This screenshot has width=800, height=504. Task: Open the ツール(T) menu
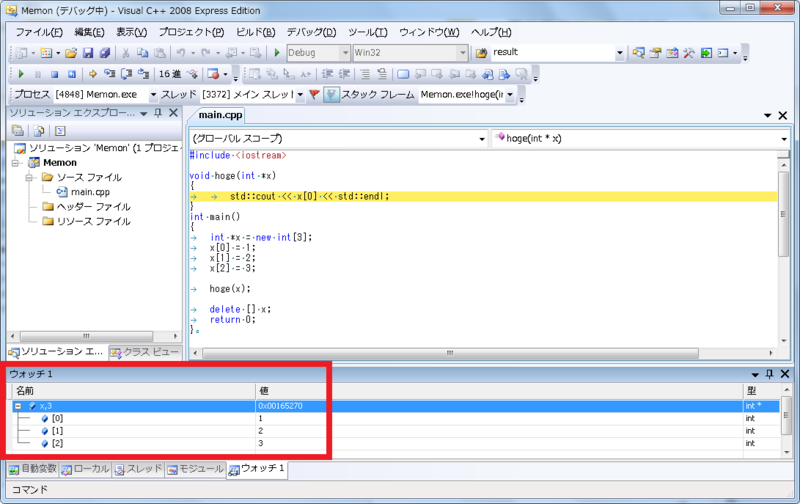(367, 32)
